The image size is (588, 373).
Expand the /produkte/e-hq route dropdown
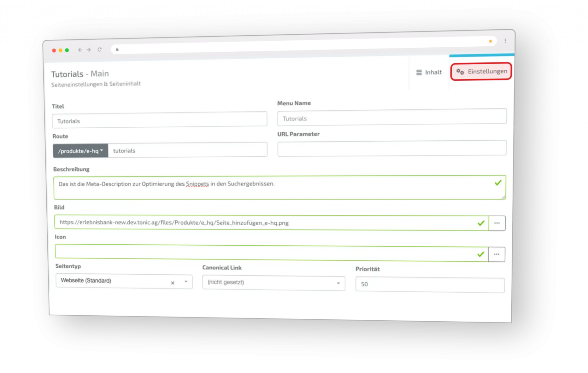[x=80, y=151]
